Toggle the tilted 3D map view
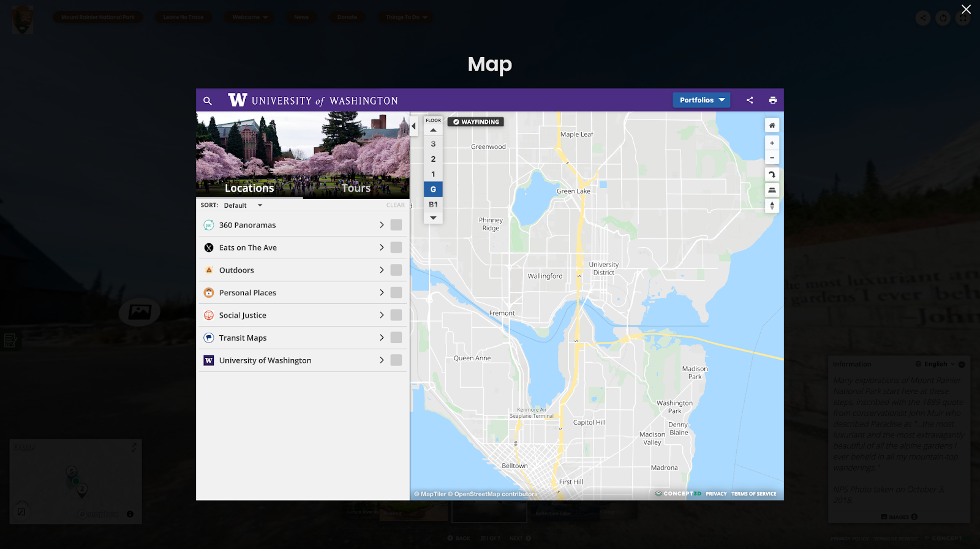The width and height of the screenshot is (980, 549). pyautogui.click(x=772, y=190)
